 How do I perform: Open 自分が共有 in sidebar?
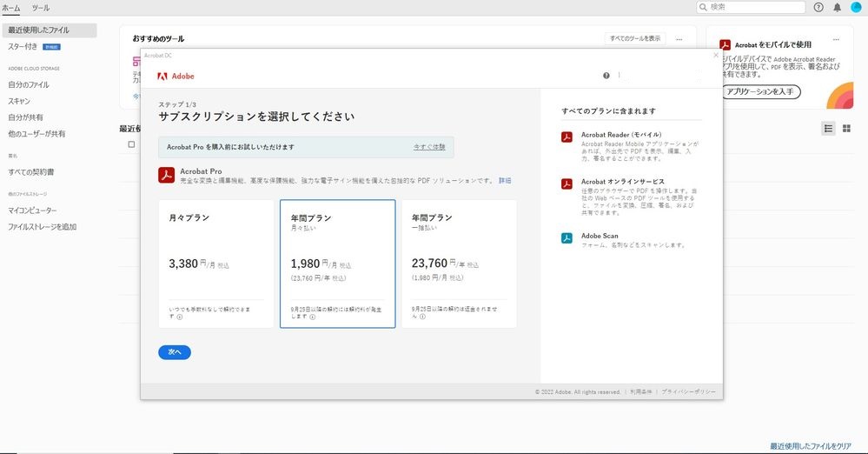[25, 117]
